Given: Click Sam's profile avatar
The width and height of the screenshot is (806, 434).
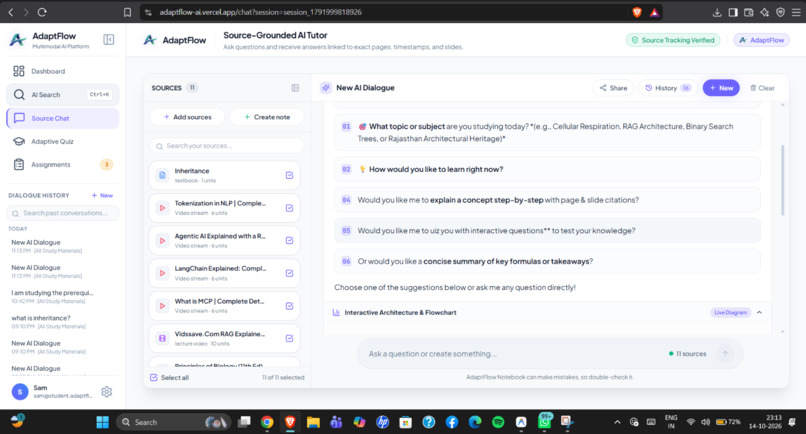Looking at the screenshot, I should tap(20, 392).
